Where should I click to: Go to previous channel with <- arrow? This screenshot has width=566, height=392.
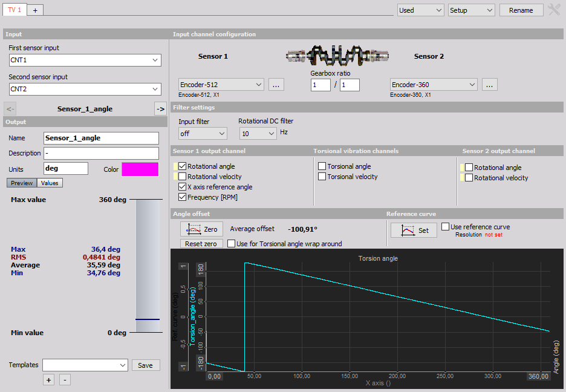pos(10,109)
